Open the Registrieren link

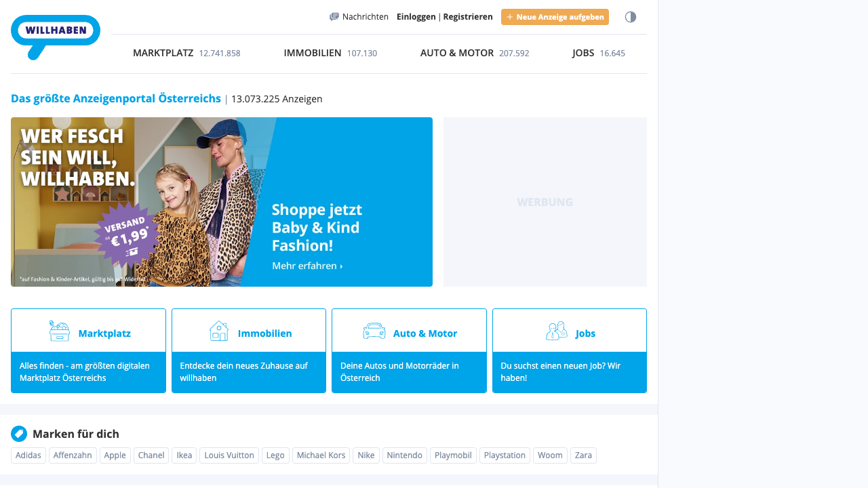[468, 17]
